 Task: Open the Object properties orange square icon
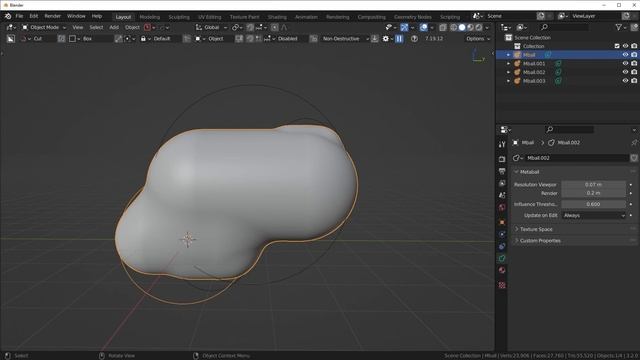click(x=502, y=222)
